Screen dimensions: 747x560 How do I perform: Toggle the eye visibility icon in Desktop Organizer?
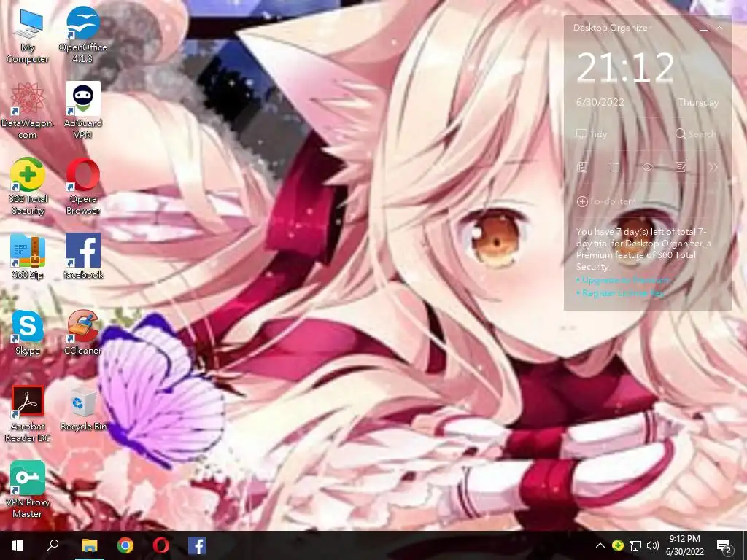[x=648, y=167]
